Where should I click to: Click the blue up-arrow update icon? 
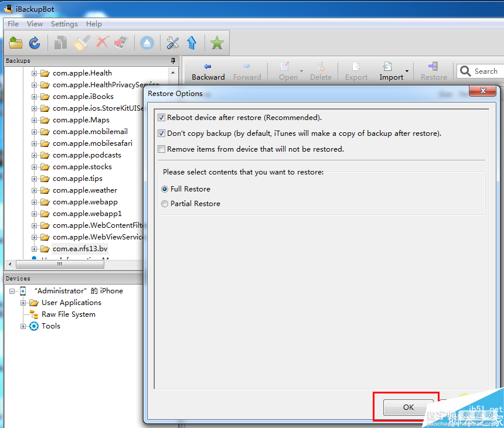click(192, 43)
